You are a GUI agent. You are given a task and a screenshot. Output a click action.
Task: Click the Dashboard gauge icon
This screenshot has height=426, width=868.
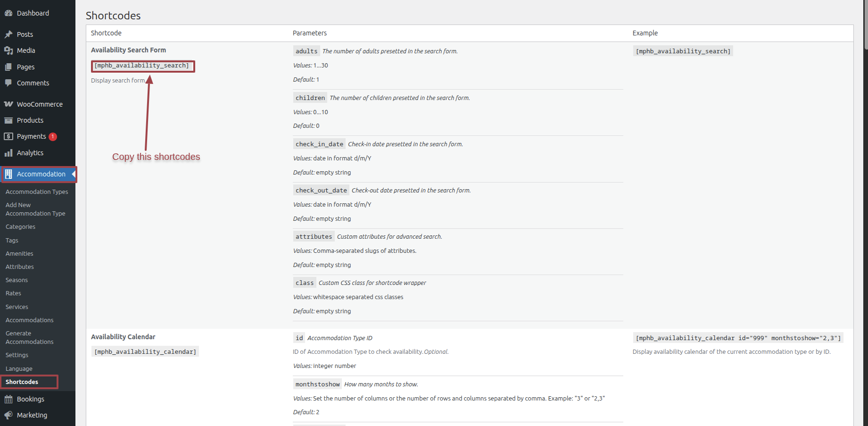pyautogui.click(x=8, y=13)
